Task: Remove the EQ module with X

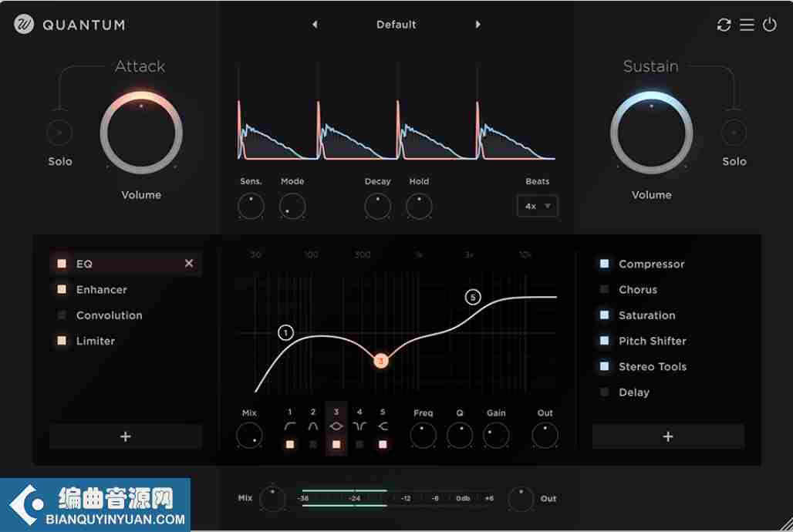Action: pos(189,263)
